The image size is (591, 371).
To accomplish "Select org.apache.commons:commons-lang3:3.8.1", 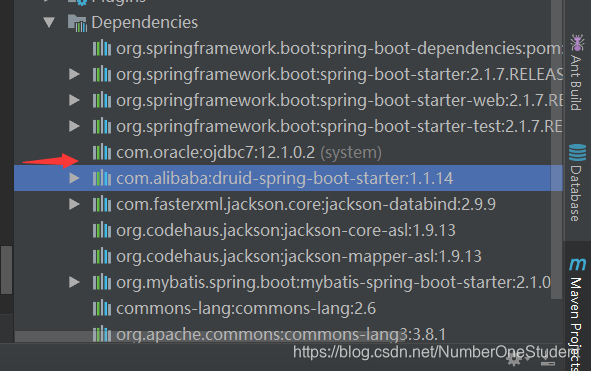I will point(281,335).
